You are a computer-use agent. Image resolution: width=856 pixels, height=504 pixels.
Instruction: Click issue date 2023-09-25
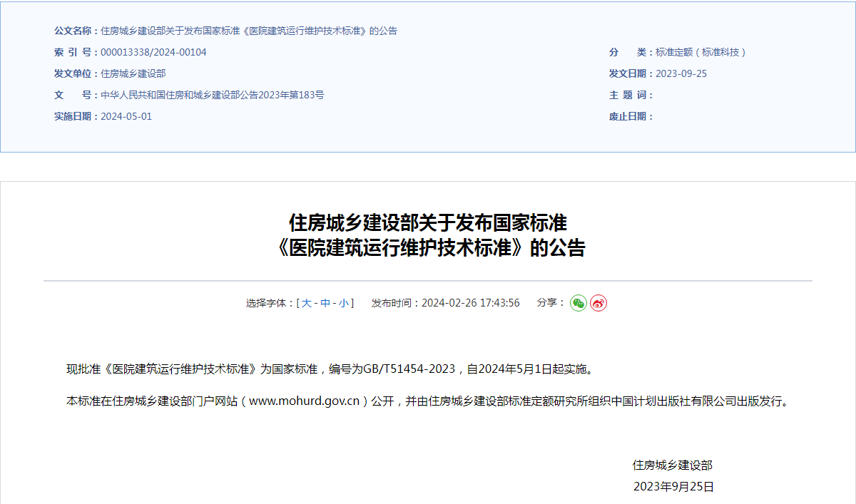(681, 73)
